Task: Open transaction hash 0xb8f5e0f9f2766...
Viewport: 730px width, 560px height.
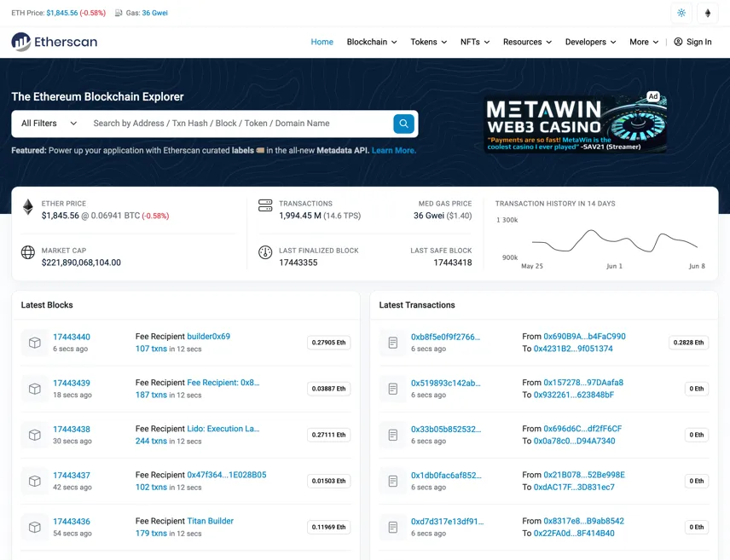Action: [x=445, y=337]
